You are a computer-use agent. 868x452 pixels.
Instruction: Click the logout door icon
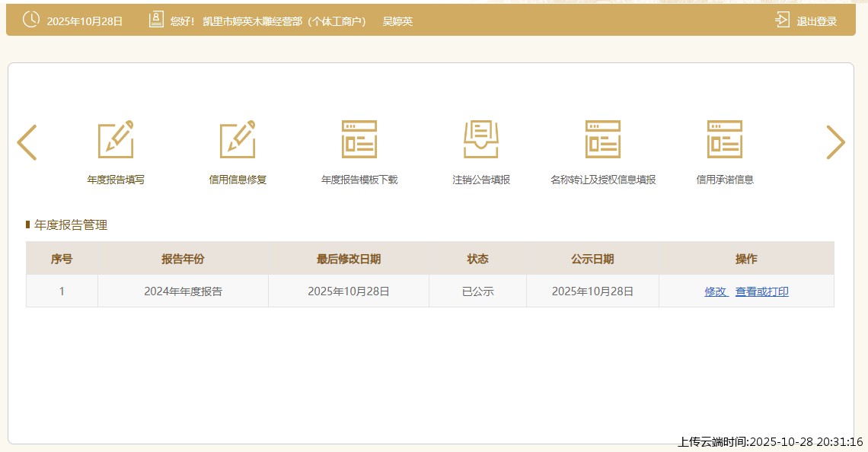point(782,20)
